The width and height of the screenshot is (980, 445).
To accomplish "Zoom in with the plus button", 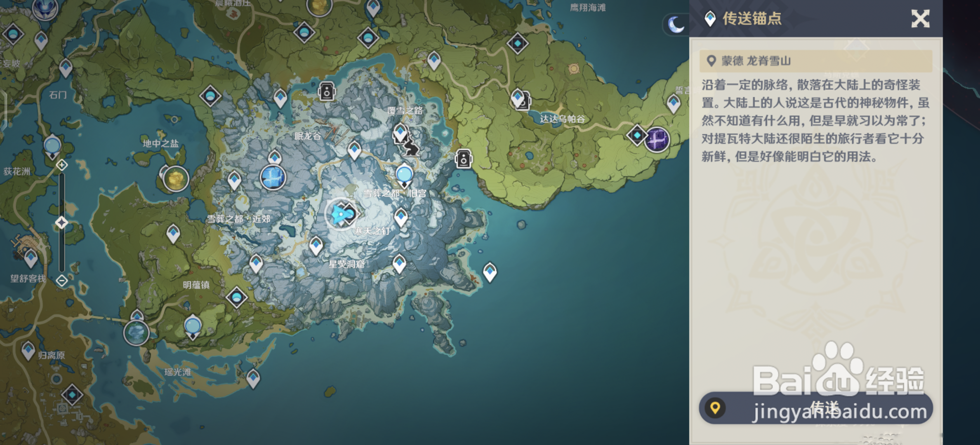I will (62, 165).
